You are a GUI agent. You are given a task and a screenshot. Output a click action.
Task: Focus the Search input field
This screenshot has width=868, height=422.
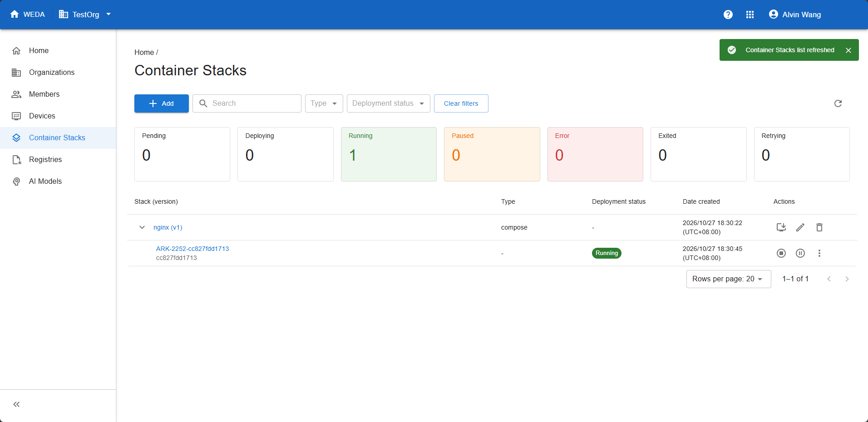point(247,103)
